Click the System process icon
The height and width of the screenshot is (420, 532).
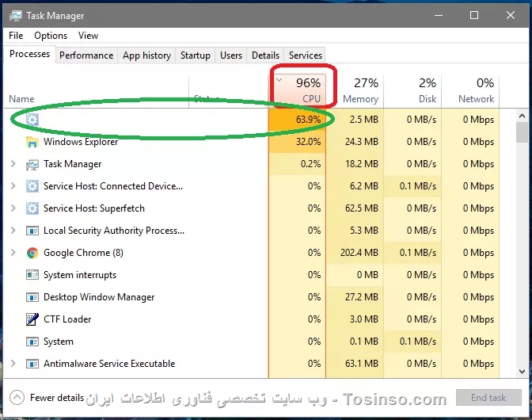pos(32,342)
